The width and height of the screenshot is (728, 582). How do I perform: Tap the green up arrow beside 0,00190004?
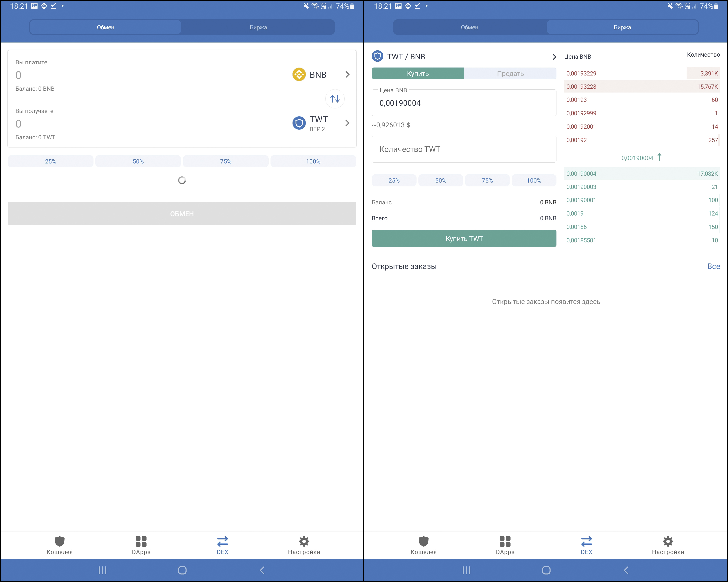(x=660, y=157)
